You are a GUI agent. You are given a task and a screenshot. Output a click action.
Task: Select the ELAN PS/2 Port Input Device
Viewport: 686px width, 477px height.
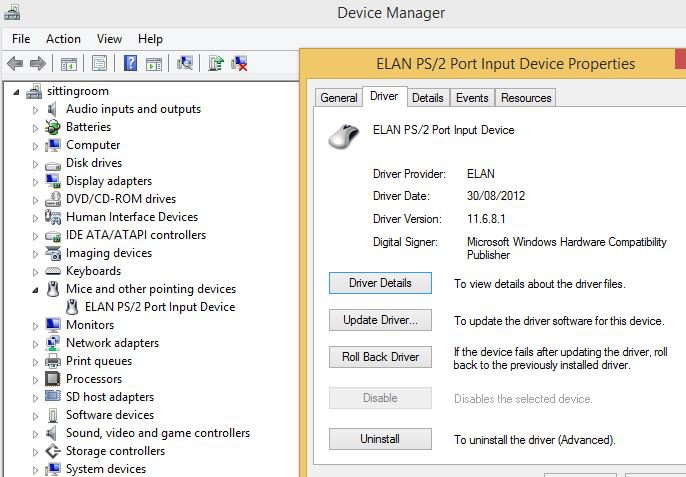[x=160, y=307]
